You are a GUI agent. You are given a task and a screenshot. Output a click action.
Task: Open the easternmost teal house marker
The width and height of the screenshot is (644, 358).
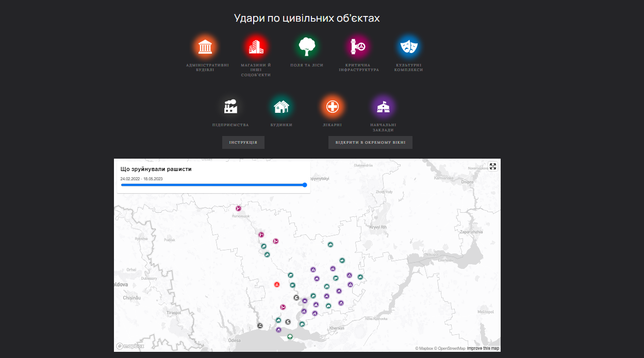(x=360, y=277)
